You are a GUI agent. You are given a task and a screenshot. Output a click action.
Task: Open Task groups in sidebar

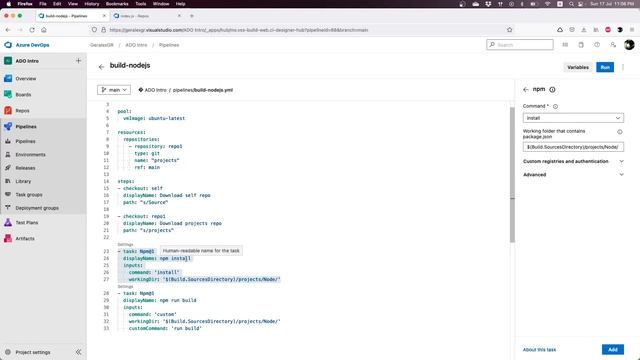click(29, 195)
